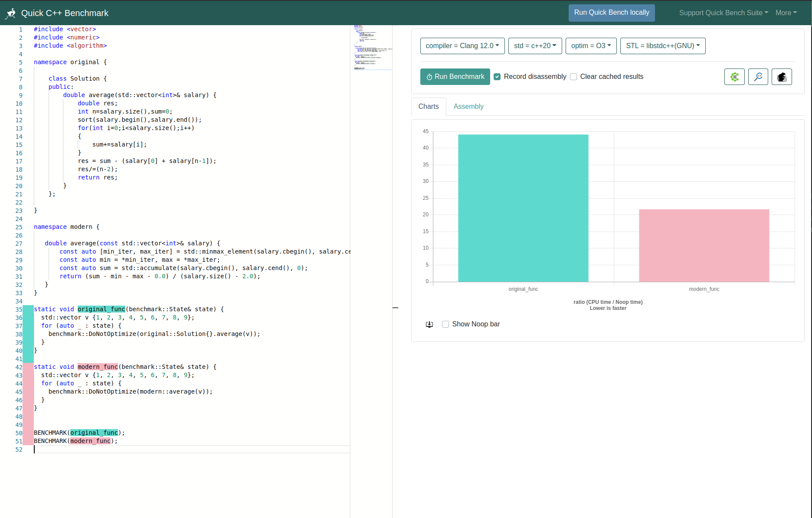This screenshot has width=812, height=518.
Task: Click the sort(salary.begin(),salary.end()) line
Action: [140, 120]
